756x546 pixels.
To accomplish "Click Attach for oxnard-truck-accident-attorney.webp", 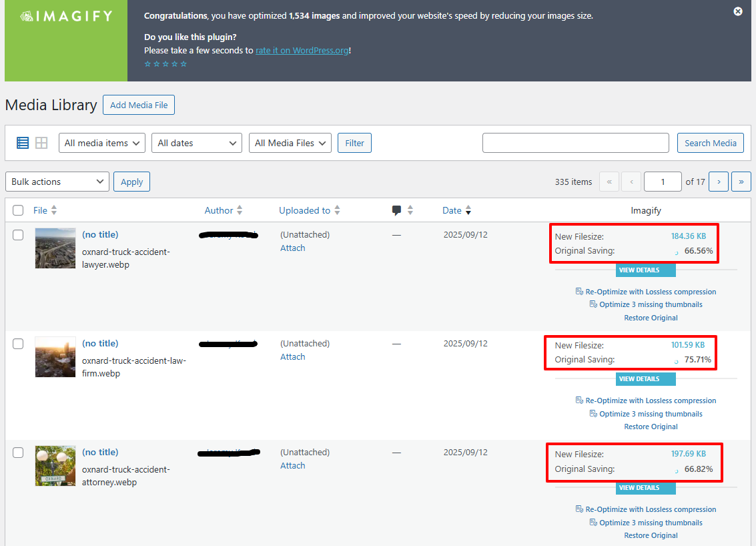I will [x=293, y=465].
